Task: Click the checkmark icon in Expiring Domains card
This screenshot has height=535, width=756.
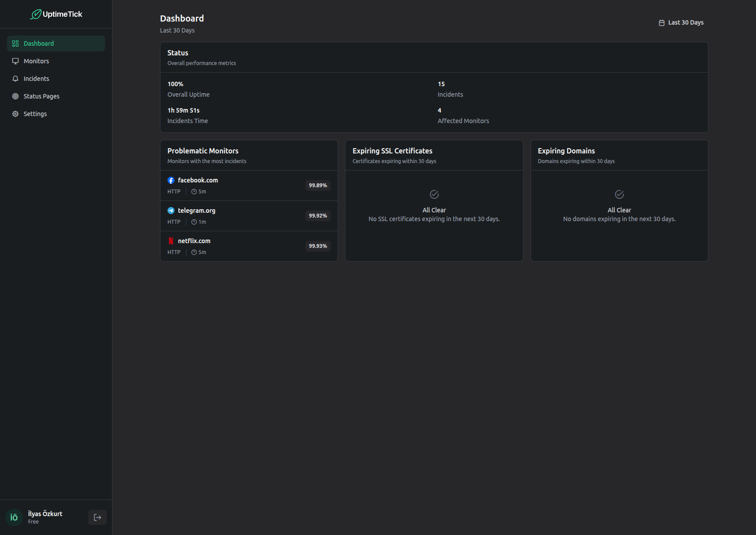Action: 619,194
